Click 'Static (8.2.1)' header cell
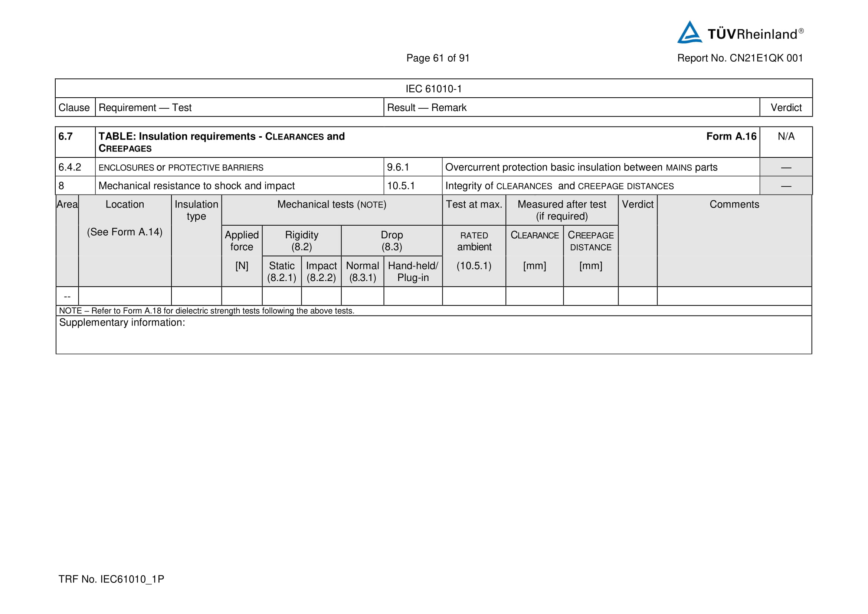 282,271
